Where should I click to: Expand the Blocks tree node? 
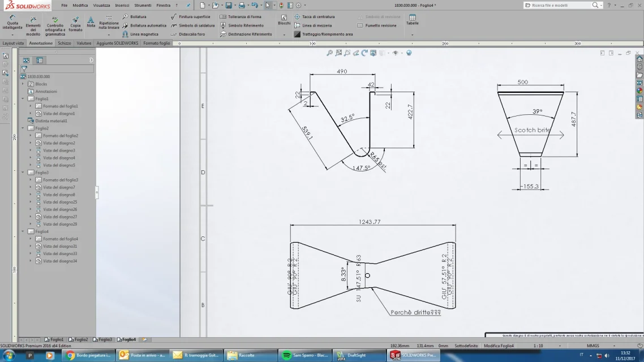pyautogui.click(x=23, y=84)
